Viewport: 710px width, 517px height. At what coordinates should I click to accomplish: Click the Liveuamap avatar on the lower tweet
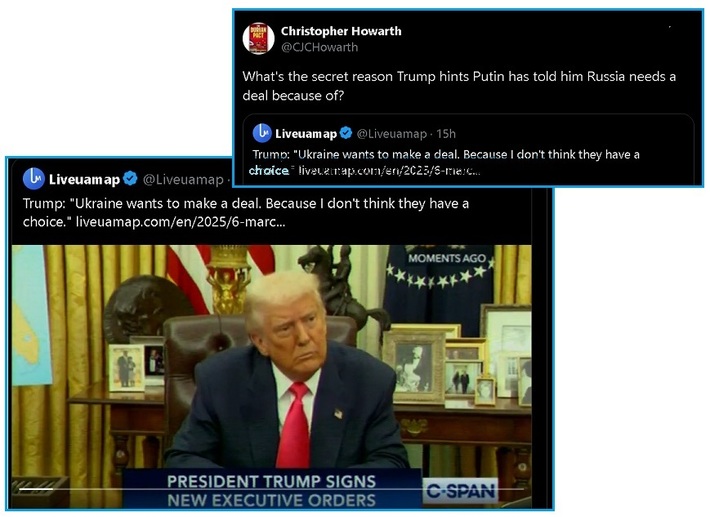34,179
